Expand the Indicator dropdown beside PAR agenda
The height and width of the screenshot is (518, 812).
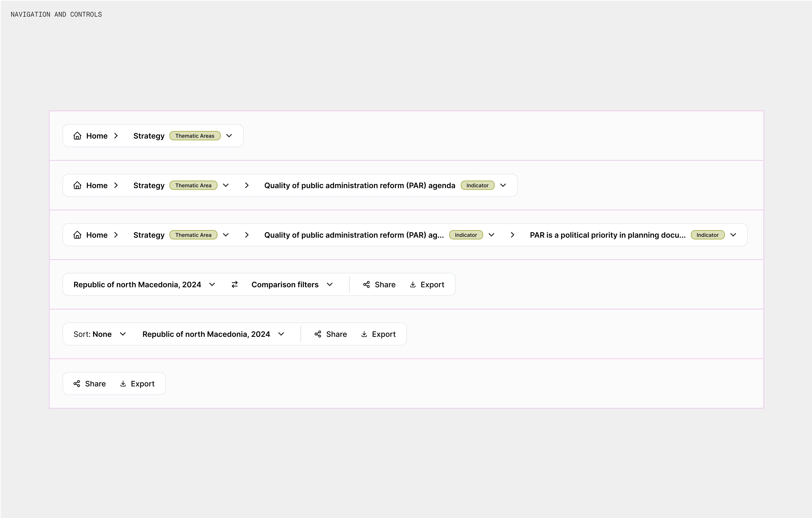click(503, 185)
